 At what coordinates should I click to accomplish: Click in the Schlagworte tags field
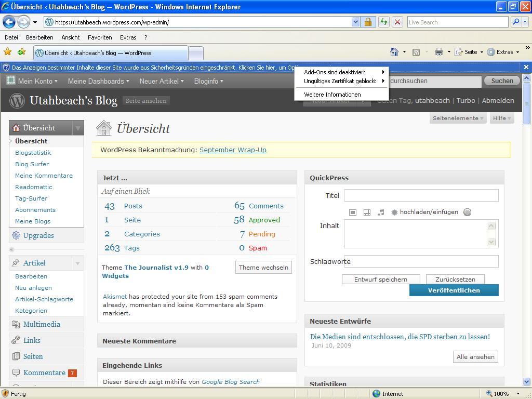click(421, 261)
